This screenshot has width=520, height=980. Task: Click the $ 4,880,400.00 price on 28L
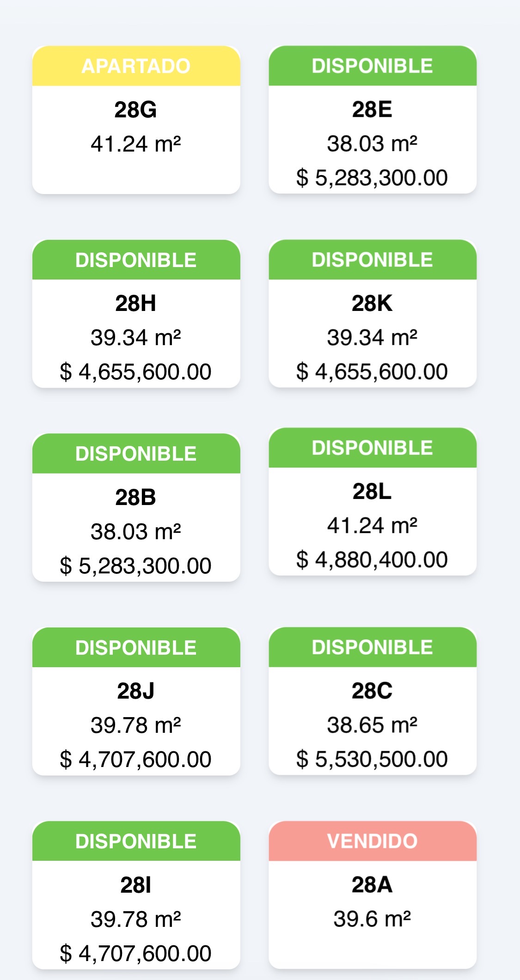372,560
